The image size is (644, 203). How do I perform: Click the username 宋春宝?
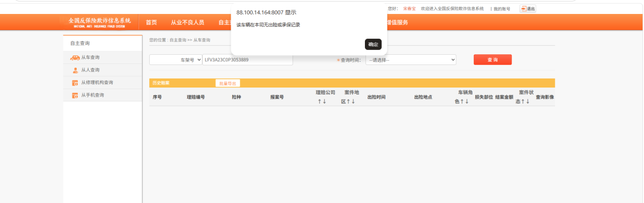[x=409, y=9]
